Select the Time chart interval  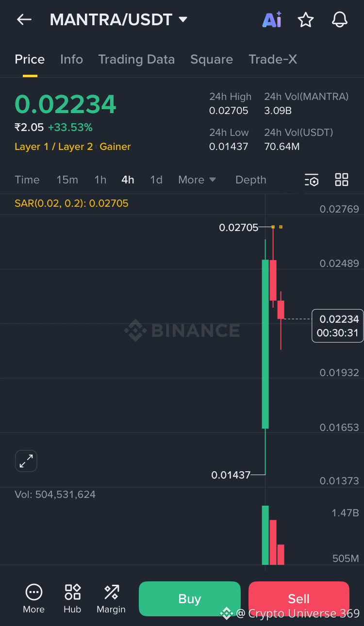pos(27,180)
